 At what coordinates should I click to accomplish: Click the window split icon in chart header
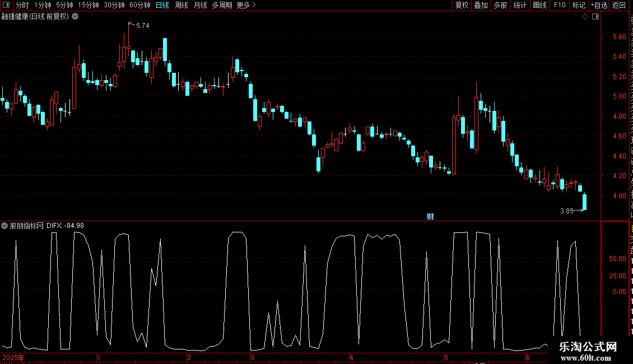(x=595, y=17)
